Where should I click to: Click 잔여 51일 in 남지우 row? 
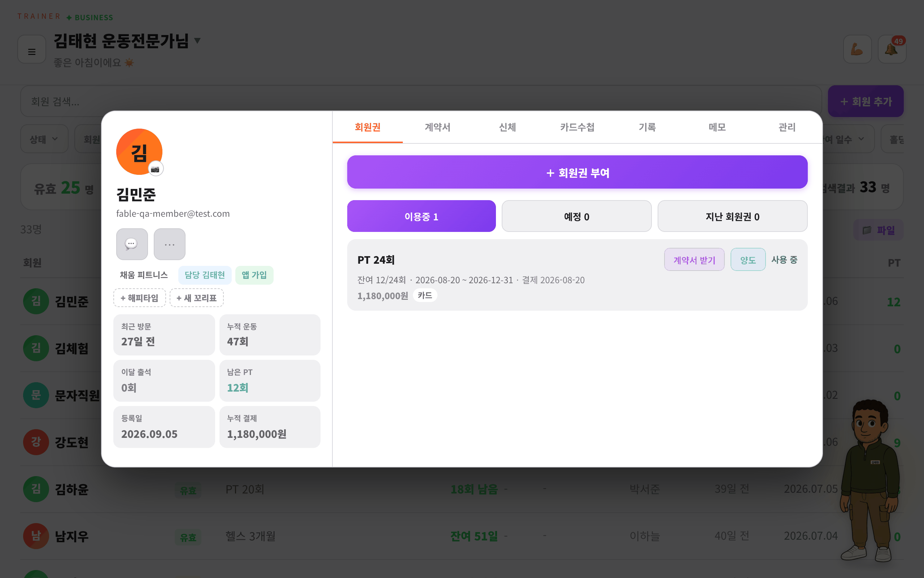tap(474, 536)
